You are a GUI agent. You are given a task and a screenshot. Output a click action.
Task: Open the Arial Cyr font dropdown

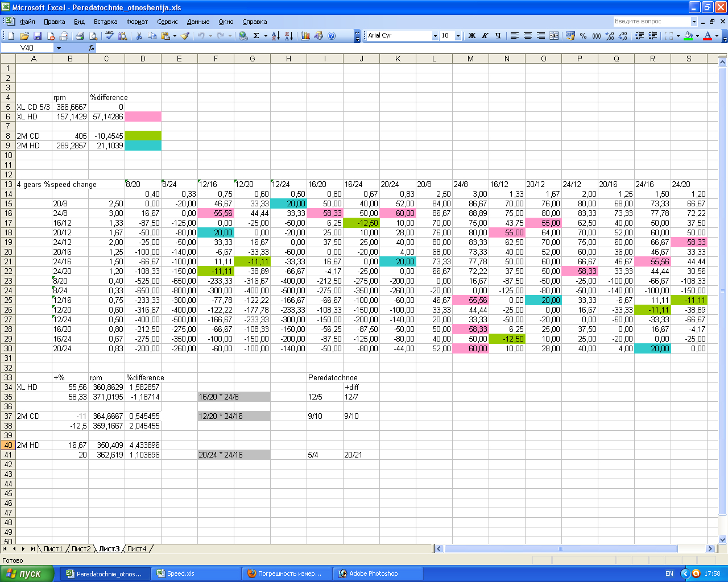[x=435, y=36]
